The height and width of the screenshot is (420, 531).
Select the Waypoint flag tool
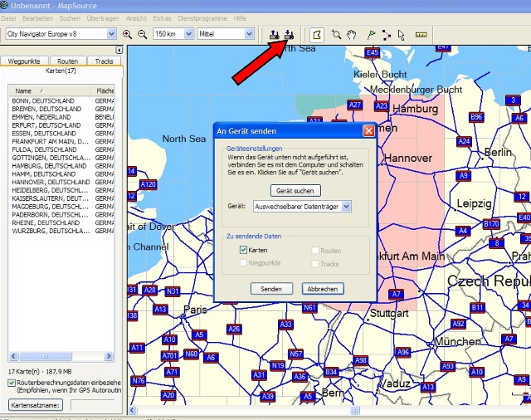pos(371,35)
